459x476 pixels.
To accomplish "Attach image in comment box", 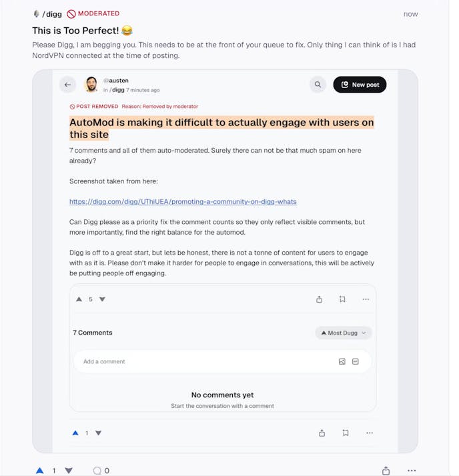I will [x=342, y=361].
